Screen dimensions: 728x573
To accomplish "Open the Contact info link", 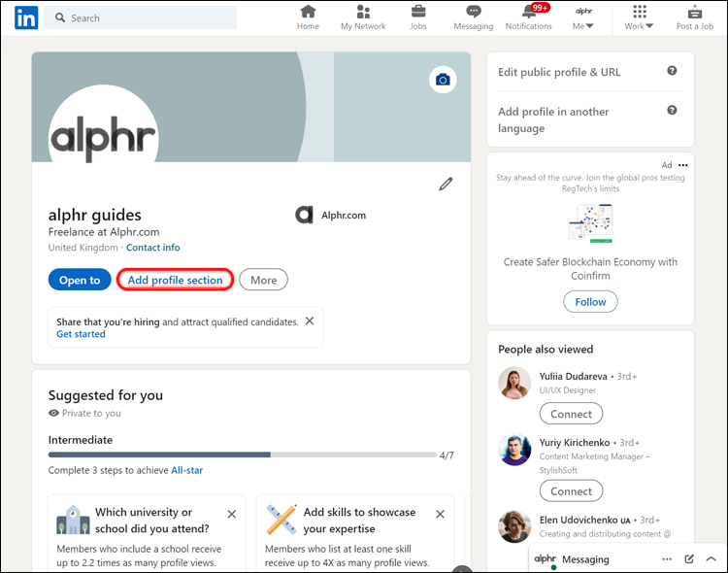I will [152, 248].
